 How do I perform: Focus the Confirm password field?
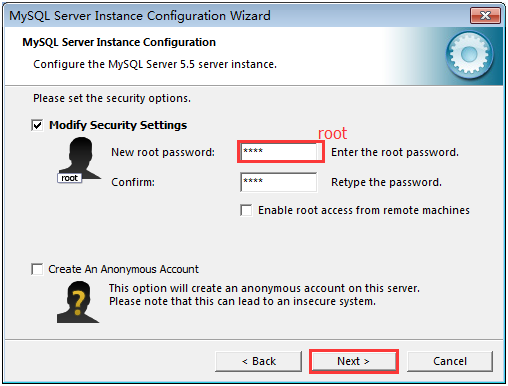point(279,182)
